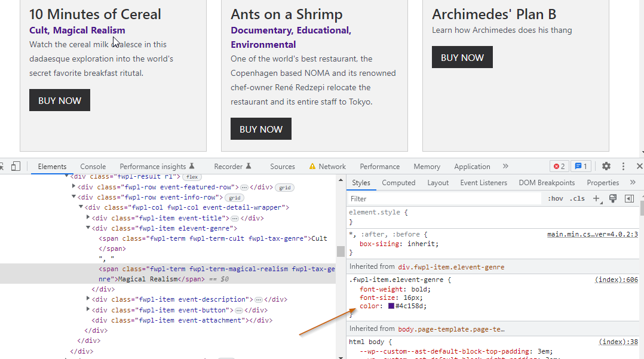The image size is (644, 359).
Task: Toggle rendering emulations paintbrush icon
Action: (x=613, y=199)
